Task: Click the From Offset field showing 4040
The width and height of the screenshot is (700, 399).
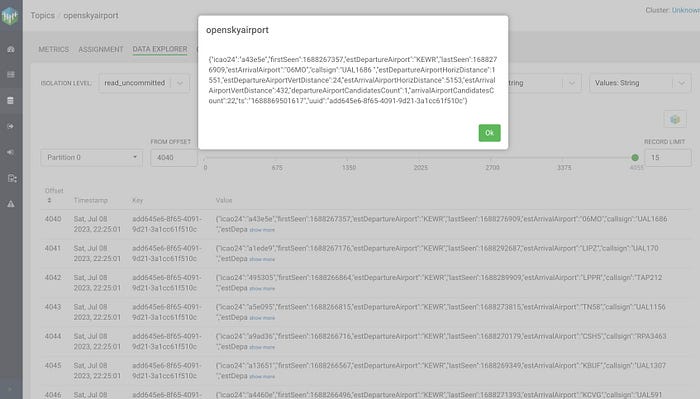Action: point(174,158)
